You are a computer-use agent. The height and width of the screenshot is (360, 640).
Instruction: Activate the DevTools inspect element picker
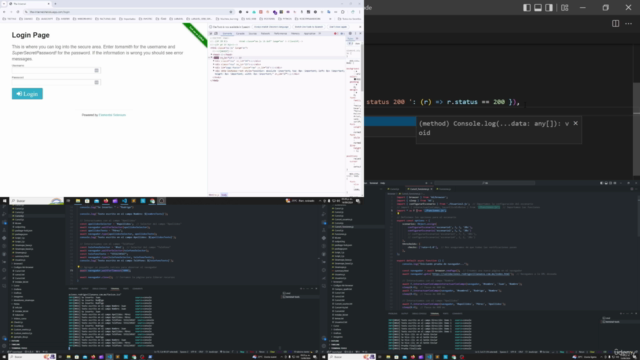211,33
